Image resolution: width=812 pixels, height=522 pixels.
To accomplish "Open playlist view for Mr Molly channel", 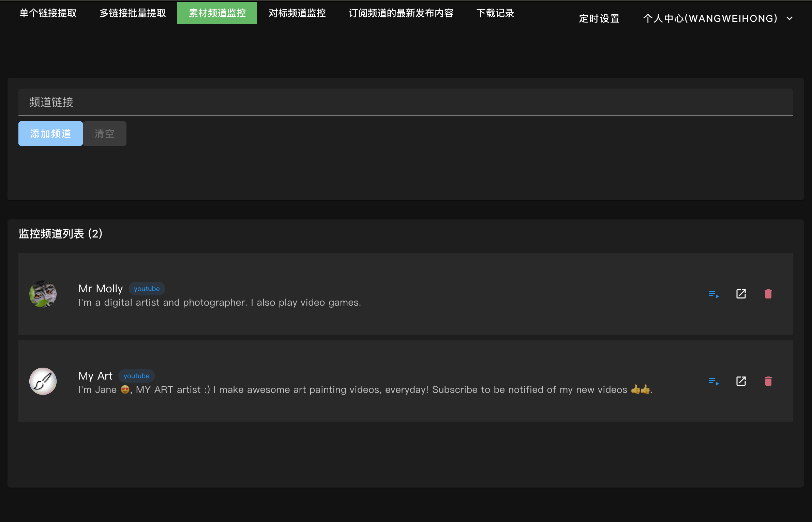I will pyautogui.click(x=713, y=294).
